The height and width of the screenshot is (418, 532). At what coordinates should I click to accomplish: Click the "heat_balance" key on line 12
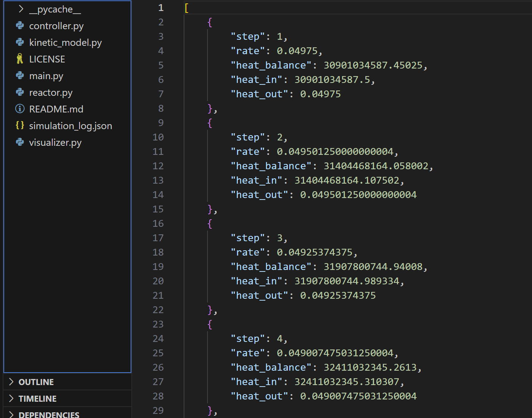(271, 166)
